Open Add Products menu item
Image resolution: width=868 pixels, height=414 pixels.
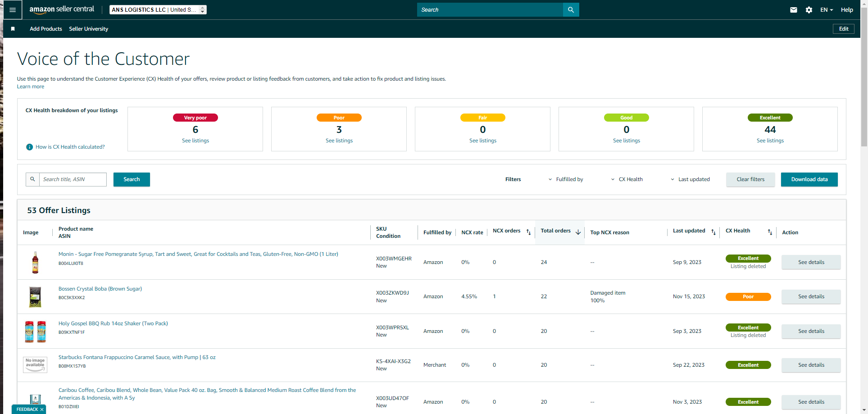click(46, 29)
